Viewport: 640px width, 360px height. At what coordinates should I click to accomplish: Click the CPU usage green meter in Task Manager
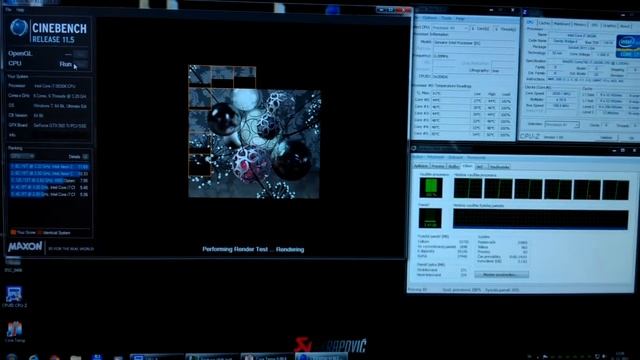[x=431, y=188]
